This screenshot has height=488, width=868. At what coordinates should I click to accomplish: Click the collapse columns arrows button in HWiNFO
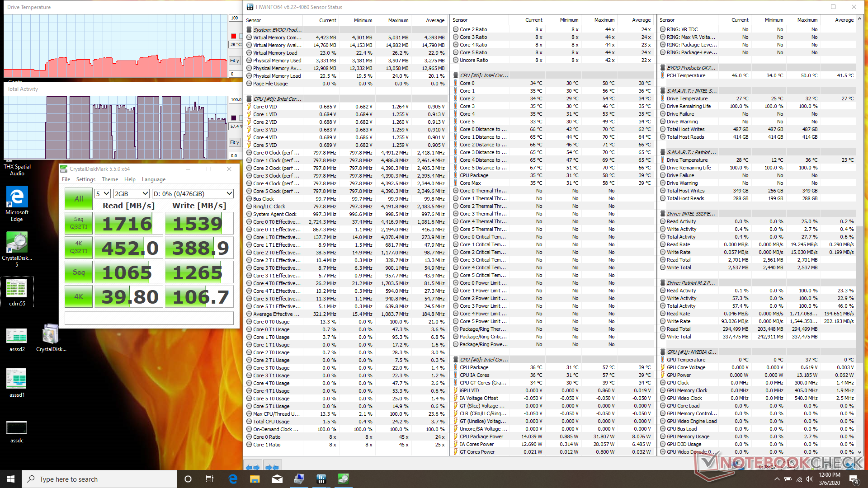click(x=272, y=467)
